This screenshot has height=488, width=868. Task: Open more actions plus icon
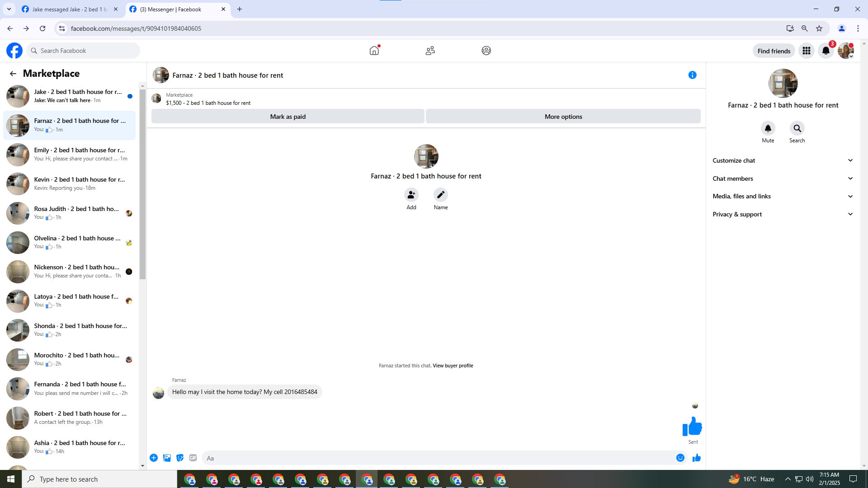[154, 458]
